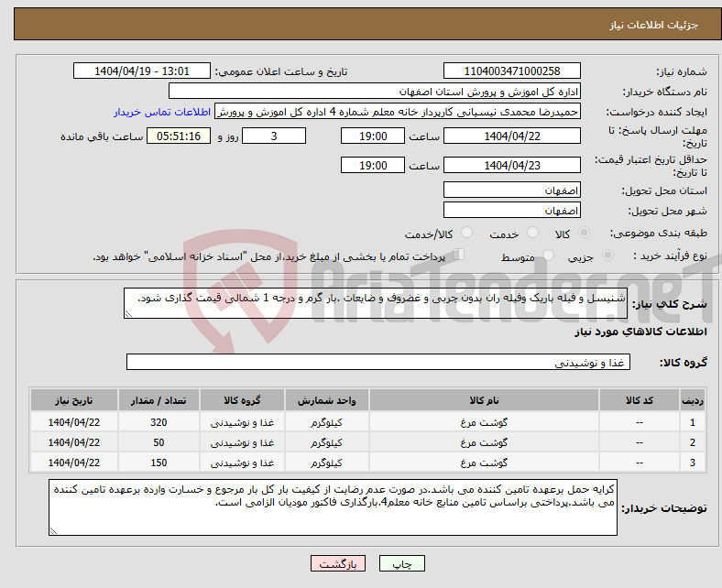Select the خدمت radio button
The height and width of the screenshot is (588, 722).
(532, 233)
